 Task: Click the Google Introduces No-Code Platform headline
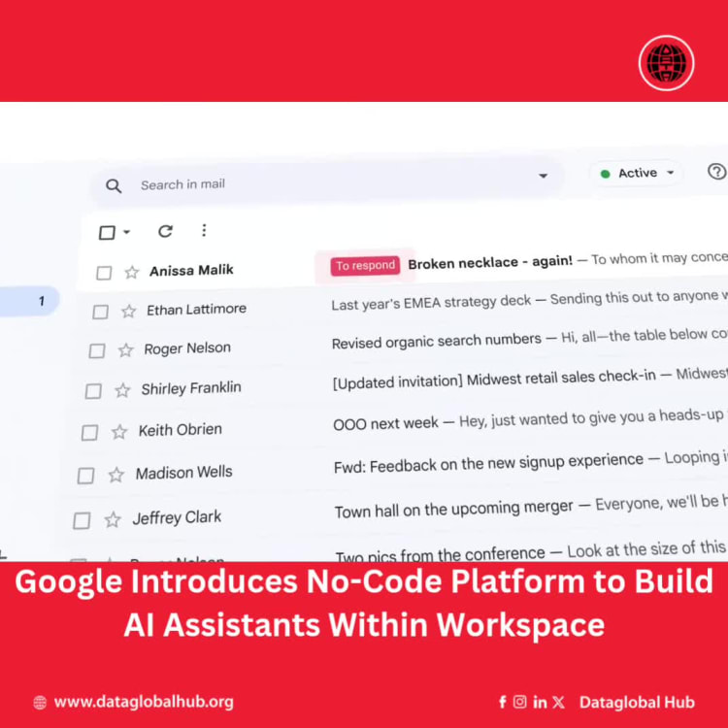pyautogui.click(x=364, y=603)
